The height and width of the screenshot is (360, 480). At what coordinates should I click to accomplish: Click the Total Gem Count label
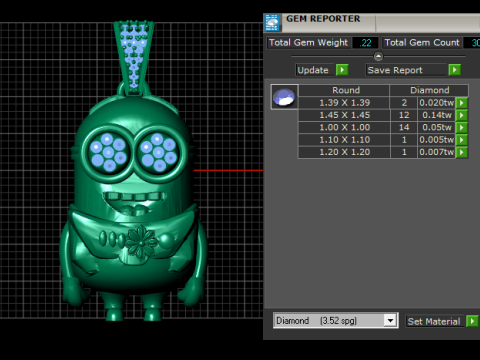click(422, 43)
